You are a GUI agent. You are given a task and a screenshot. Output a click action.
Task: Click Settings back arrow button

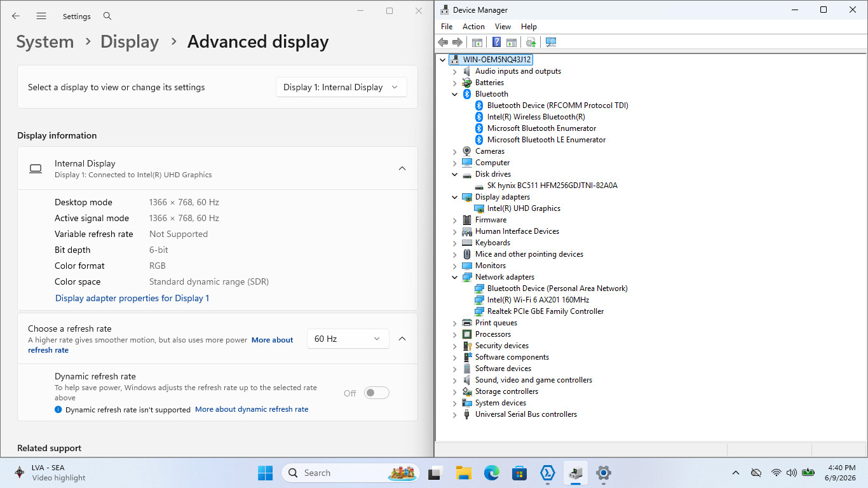point(16,16)
